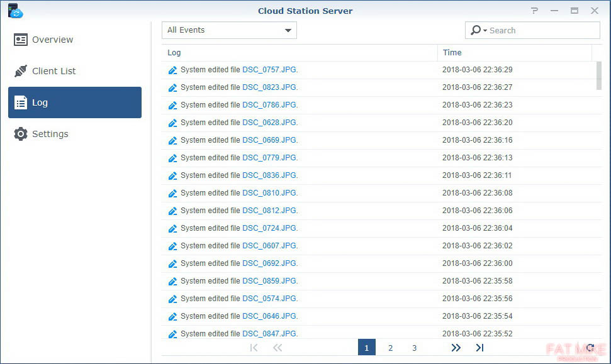Click the Cloud Station Server app icon
This screenshot has width=611, height=364.
[15, 11]
